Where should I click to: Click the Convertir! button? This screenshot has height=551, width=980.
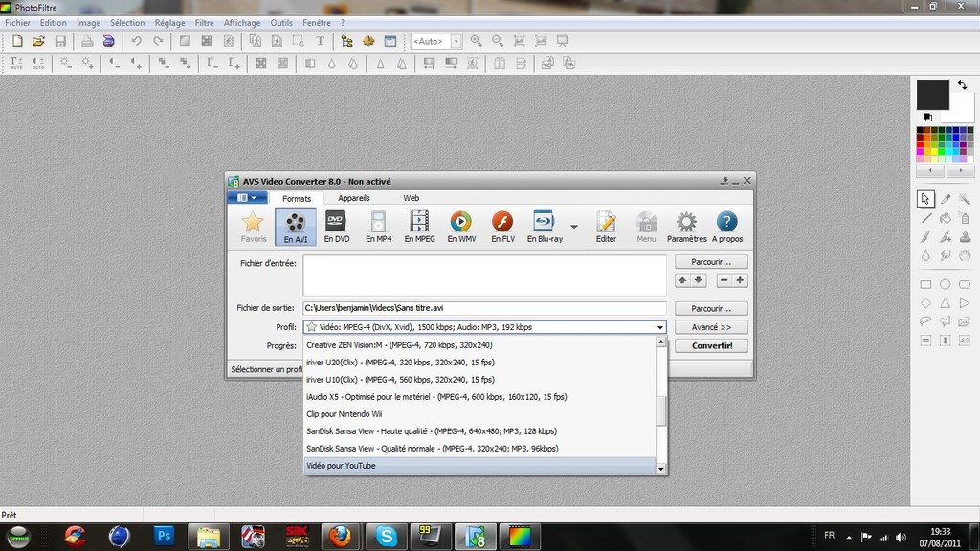coord(711,345)
